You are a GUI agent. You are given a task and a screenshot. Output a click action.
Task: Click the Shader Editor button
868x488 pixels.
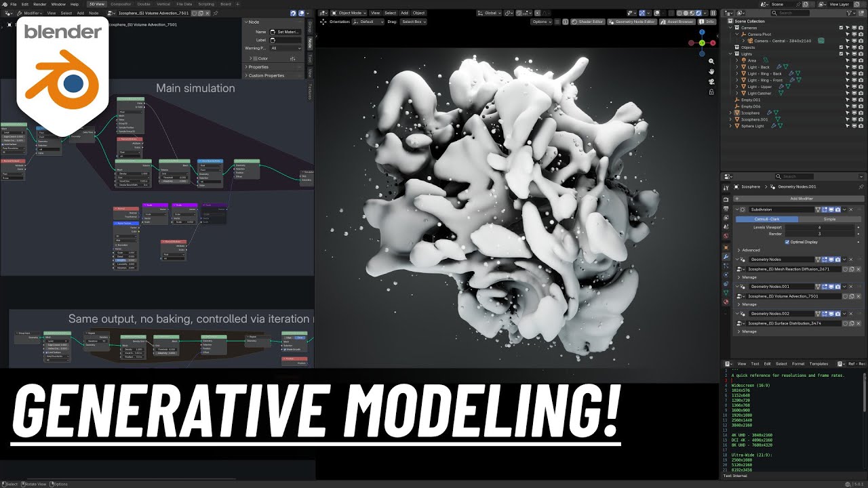[x=588, y=22]
